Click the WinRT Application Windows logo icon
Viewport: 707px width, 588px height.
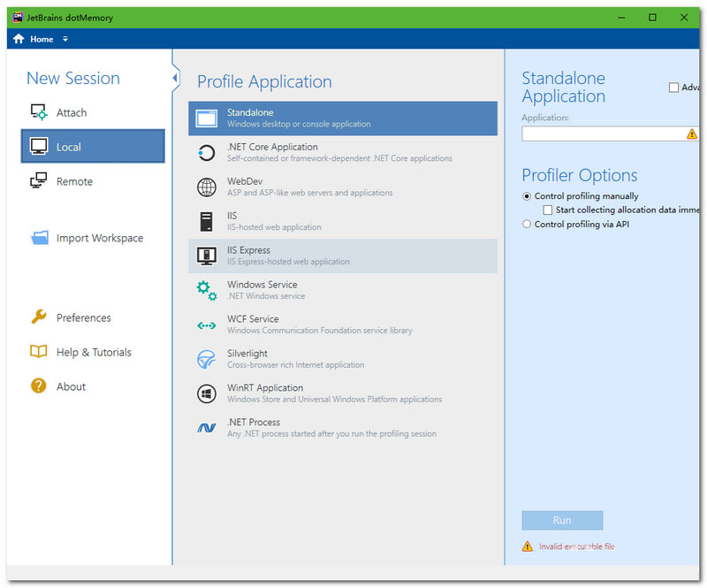(x=207, y=394)
